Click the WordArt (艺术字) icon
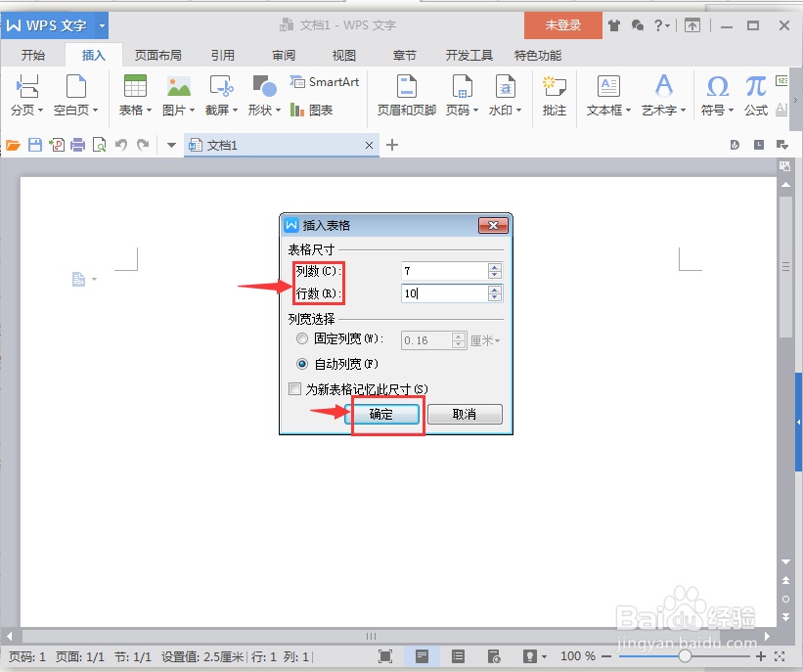The image size is (803, 672). point(664,85)
